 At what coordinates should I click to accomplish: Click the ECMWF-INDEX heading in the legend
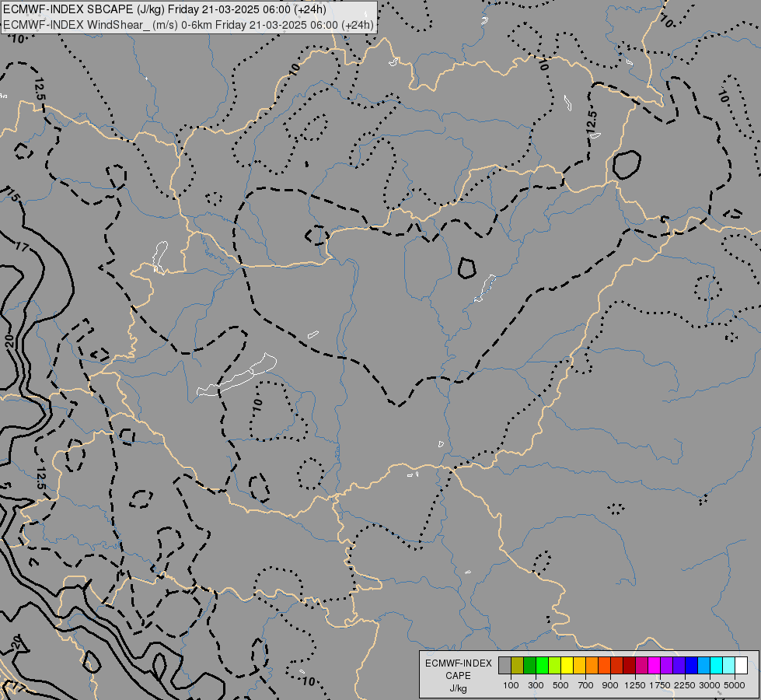pyautogui.click(x=458, y=663)
